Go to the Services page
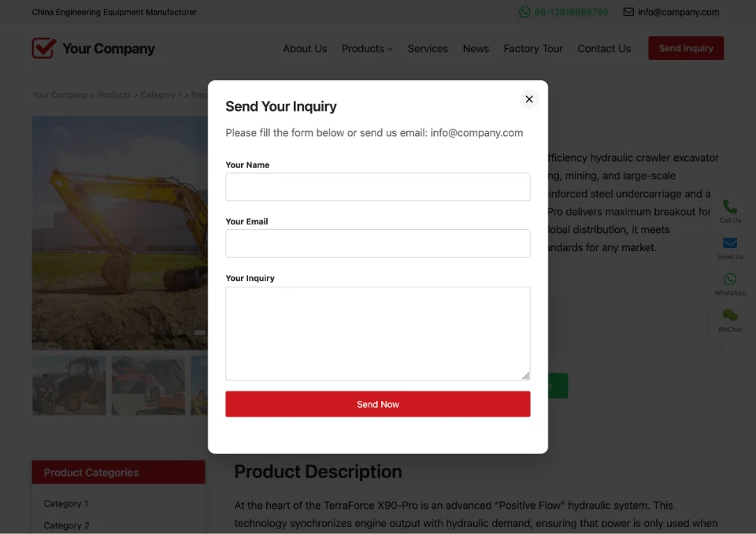This screenshot has width=756, height=534. (428, 49)
